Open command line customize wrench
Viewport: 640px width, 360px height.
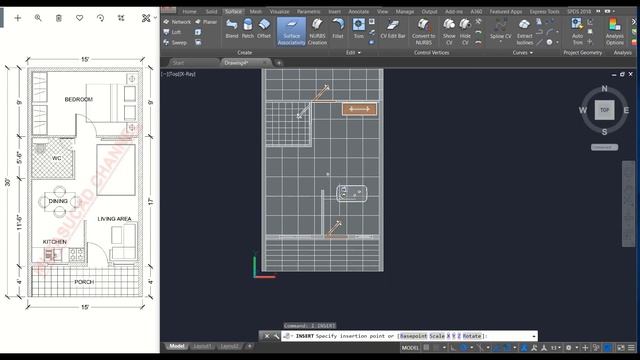[x=276, y=336]
